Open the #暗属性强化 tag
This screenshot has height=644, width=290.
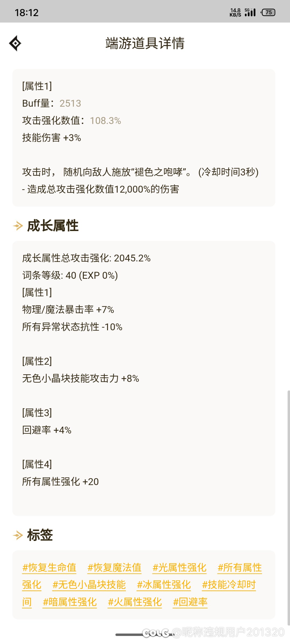coord(70,602)
